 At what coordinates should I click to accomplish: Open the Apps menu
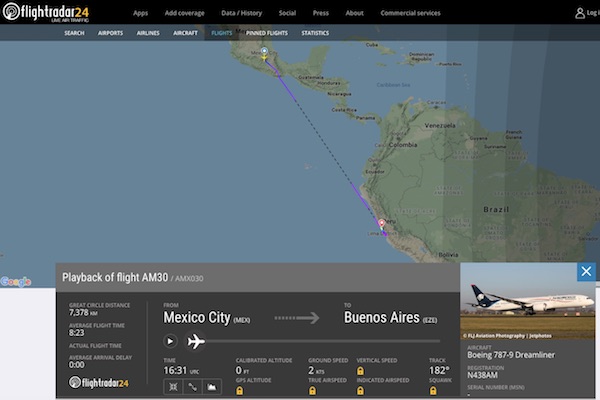pos(140,13)
